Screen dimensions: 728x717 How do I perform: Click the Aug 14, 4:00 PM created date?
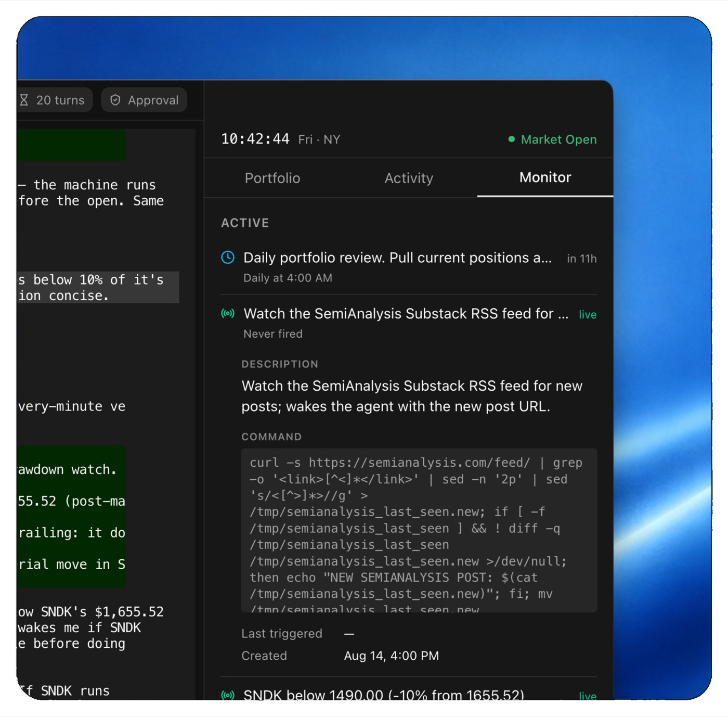(392, 656)
